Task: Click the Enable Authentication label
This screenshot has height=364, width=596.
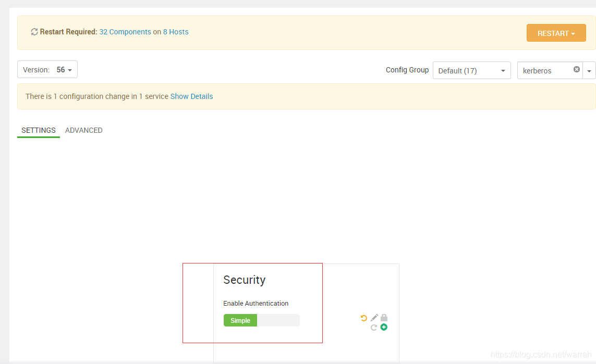Action: [256, 303]
